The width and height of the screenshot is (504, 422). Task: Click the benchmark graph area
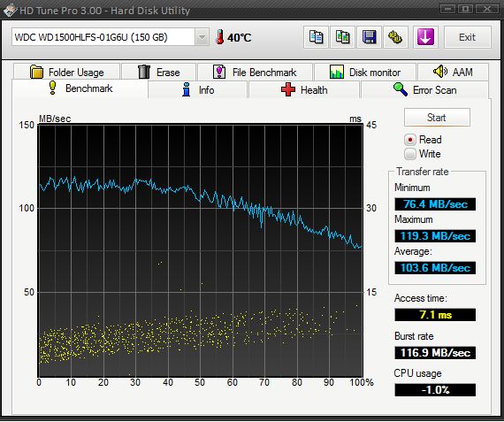coord(201,250)
